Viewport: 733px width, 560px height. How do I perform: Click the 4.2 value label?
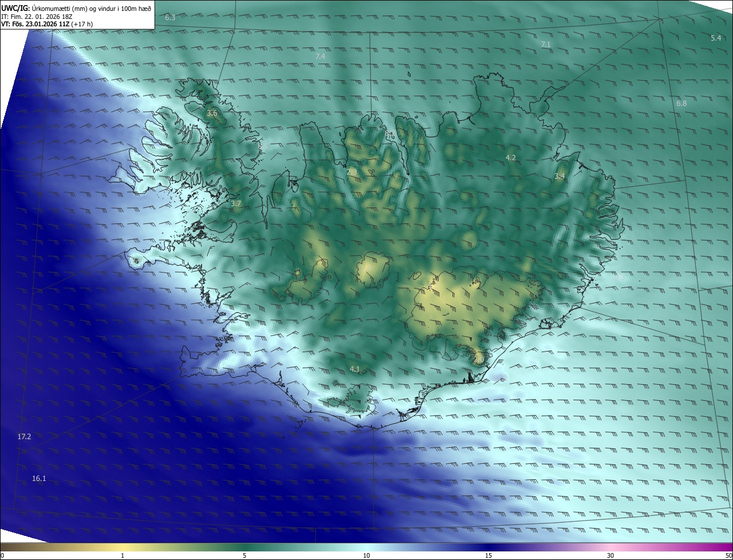511,157
